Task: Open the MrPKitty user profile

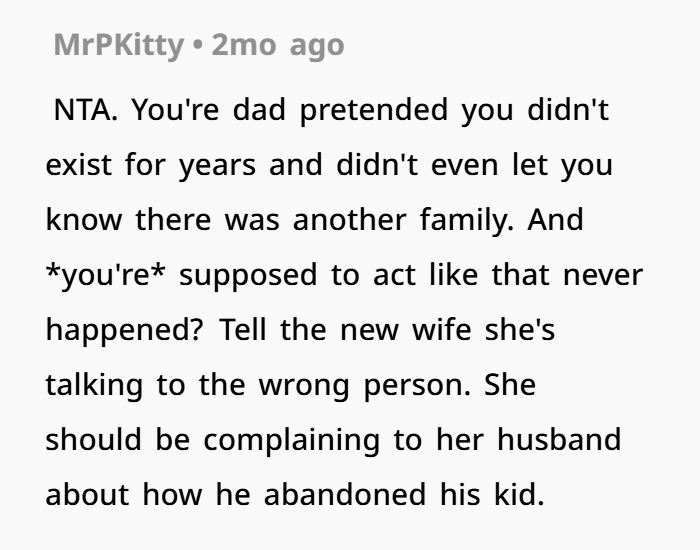Action: click(118, 45)
